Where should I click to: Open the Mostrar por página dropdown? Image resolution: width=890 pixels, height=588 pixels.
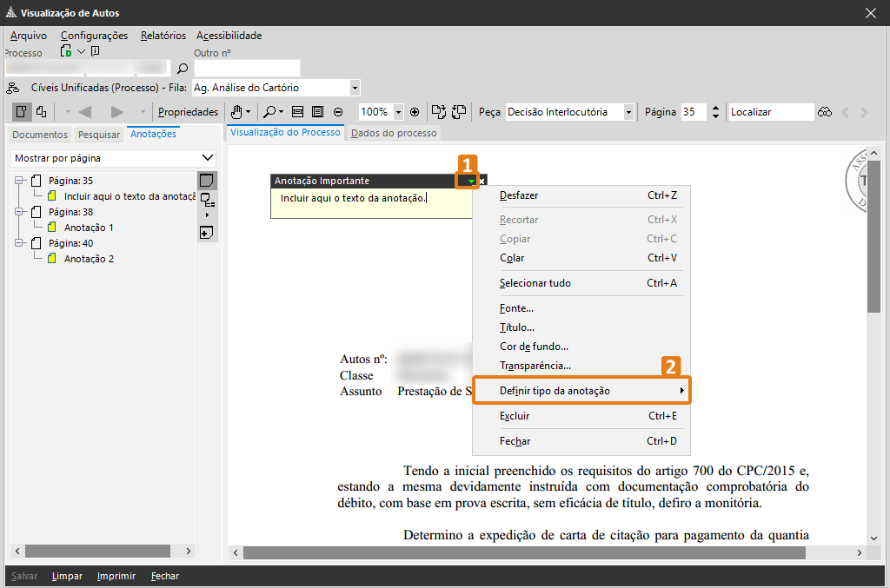(207, 158)
